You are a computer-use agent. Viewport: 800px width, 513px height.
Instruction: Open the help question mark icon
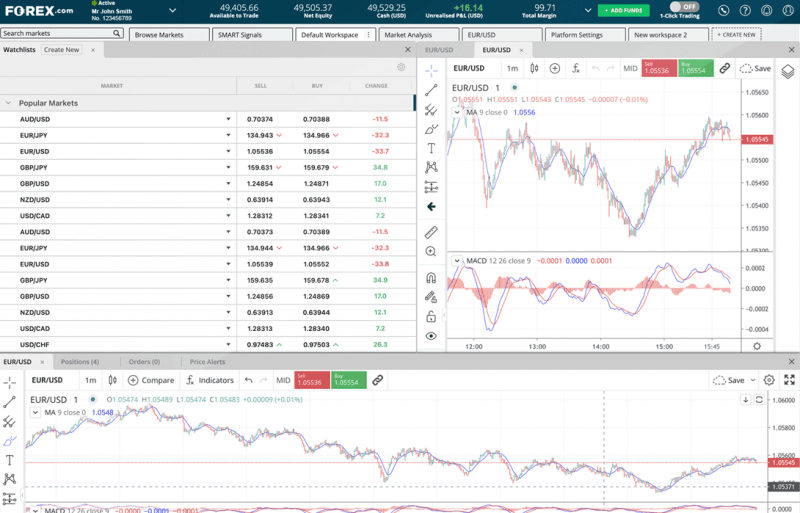[745, 10]
